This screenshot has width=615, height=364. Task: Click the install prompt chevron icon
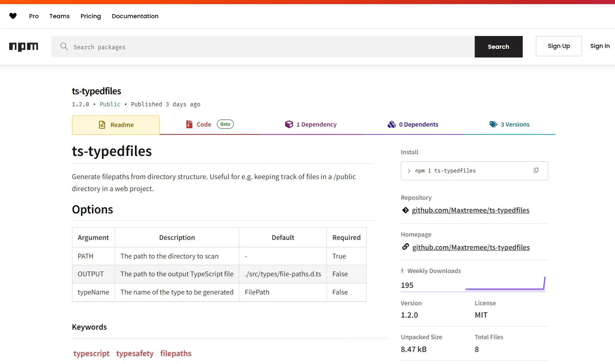tap(409, 171)
